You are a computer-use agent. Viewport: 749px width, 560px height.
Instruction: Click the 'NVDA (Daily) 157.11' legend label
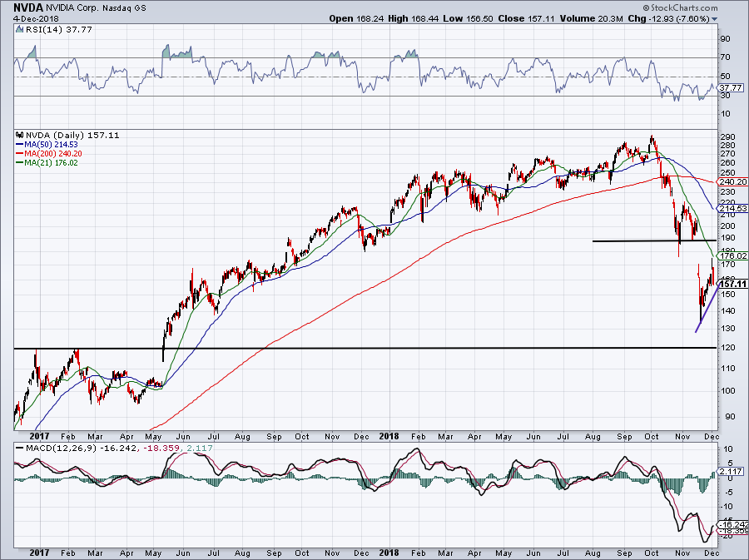pyautogui.click(x=72, y=135)
